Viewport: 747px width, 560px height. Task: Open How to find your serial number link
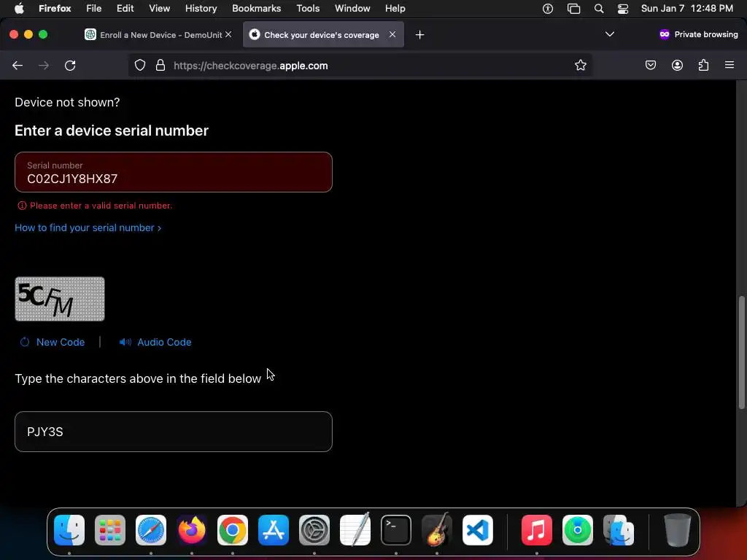[88, 227]
